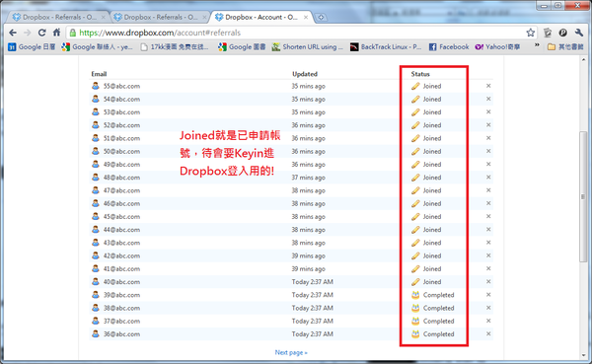Click the user icon beside 40@abc.com
Image resolution: width=592 pixels, height=364 pixels.
point(96,281)
